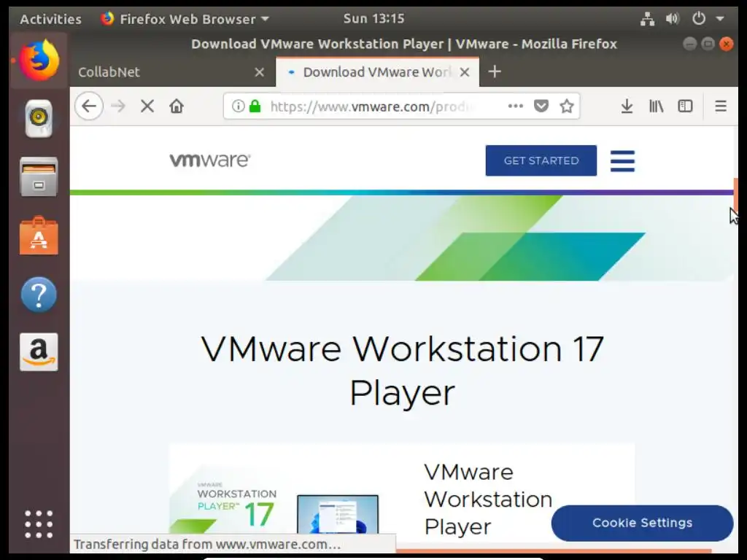The width and height of the screenshot is (747, 560).
Task: Open the Downloads panel
Action: [627, 106]
